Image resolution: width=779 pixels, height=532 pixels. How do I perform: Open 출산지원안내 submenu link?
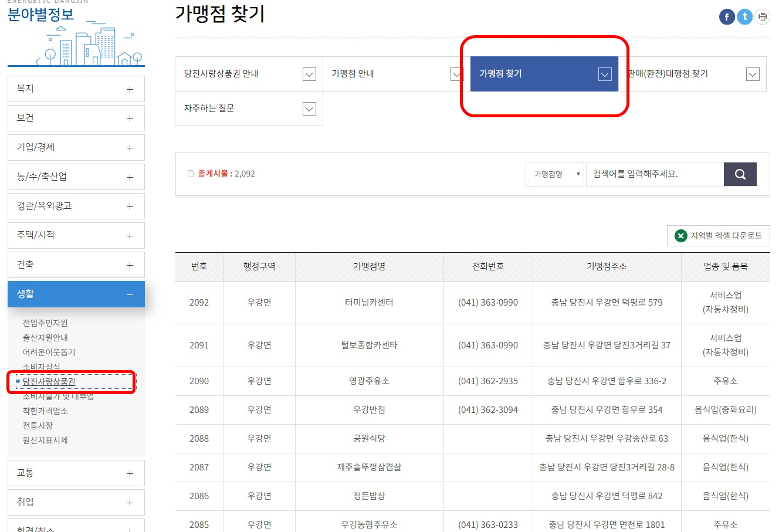point(45,338)
